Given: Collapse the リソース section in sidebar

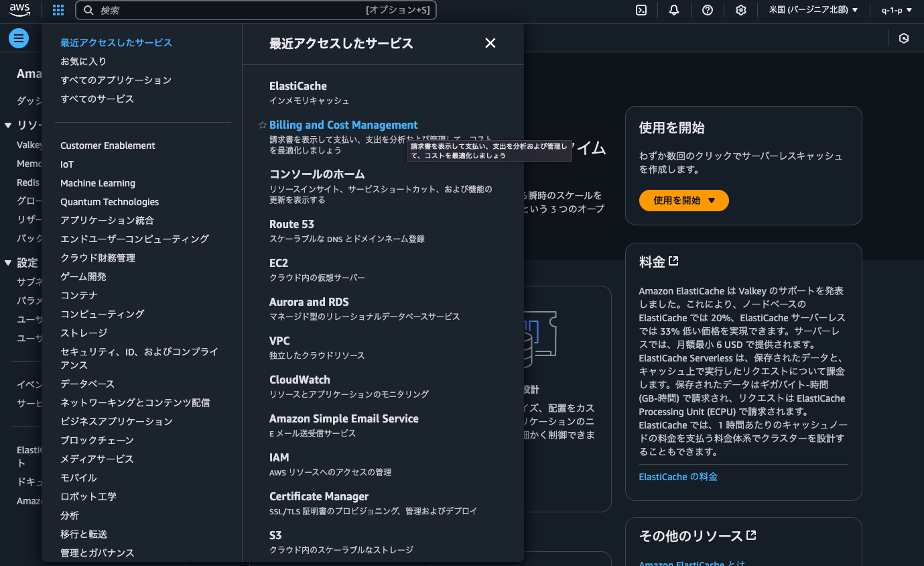Looking at the screenshot, I should pyautogui.click(x=8, y=125).
